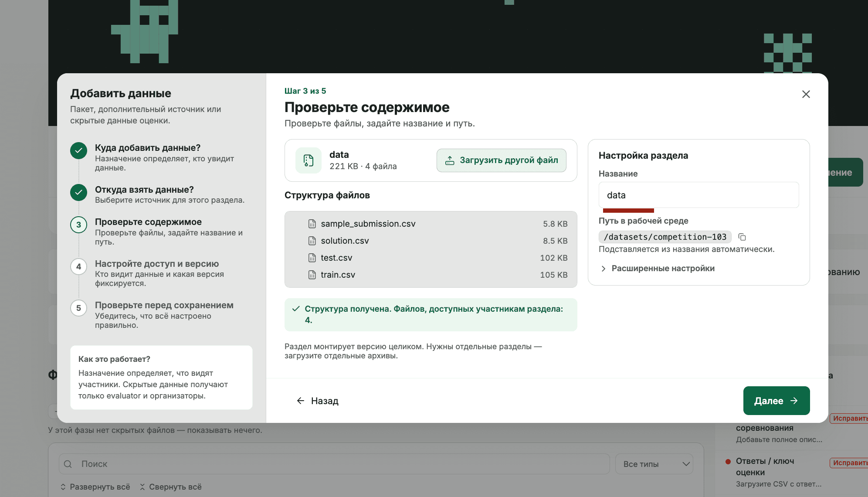
Task: Click the Как это работает? heading
Action: point(114,359)
